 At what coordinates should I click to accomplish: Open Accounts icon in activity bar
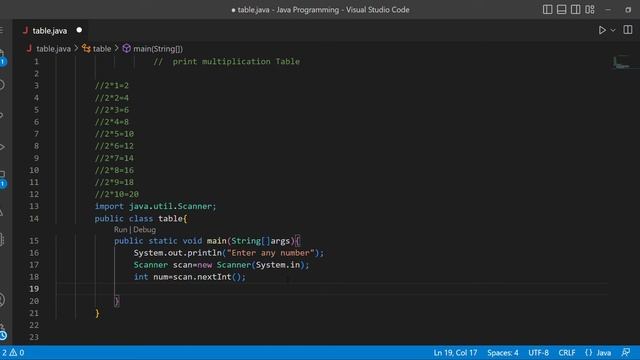[x=2, y=300]
